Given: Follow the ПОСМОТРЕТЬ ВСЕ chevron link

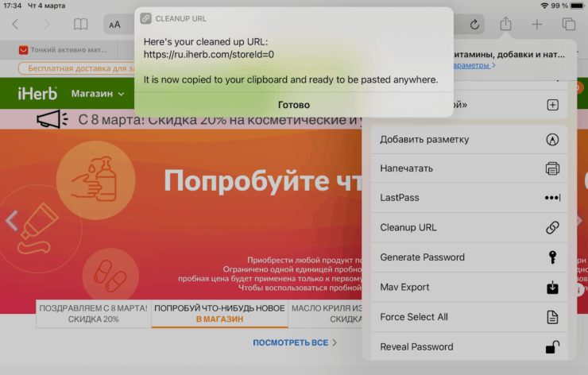Looking at the screenshot, I should tap(295, 342).
